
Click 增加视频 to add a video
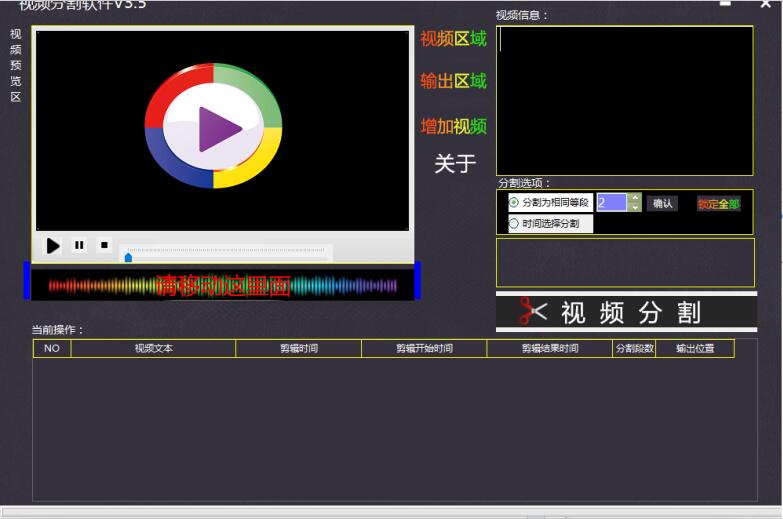tap(453, 127)
